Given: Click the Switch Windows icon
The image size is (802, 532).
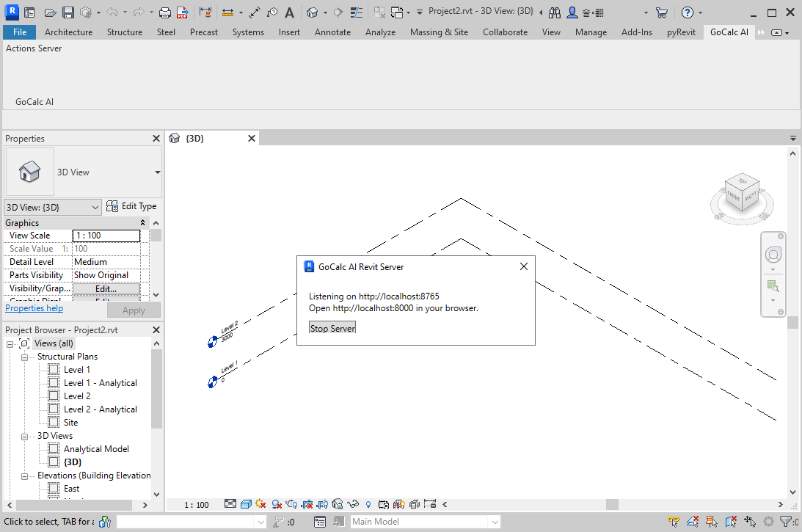Looking at the screenshot, I should click(397, 12).
